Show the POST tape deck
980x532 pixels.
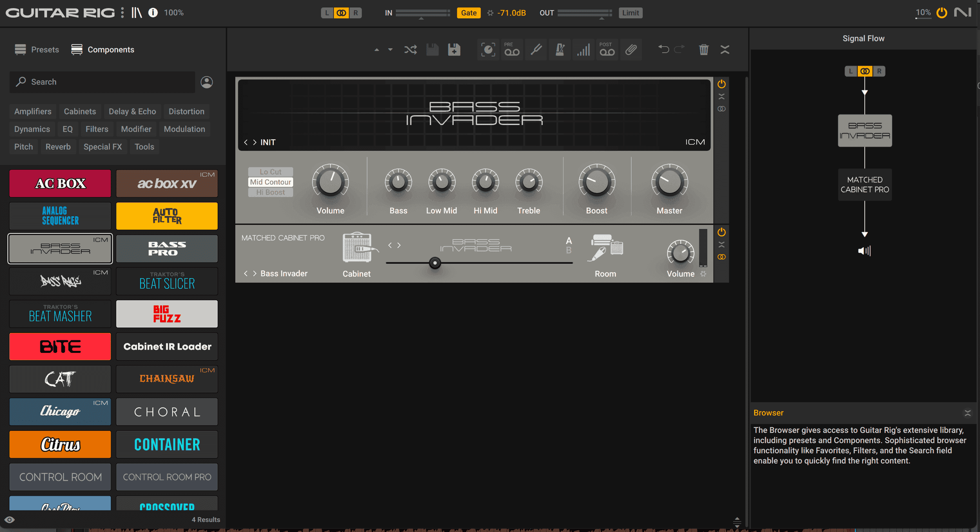click(607, 50)
